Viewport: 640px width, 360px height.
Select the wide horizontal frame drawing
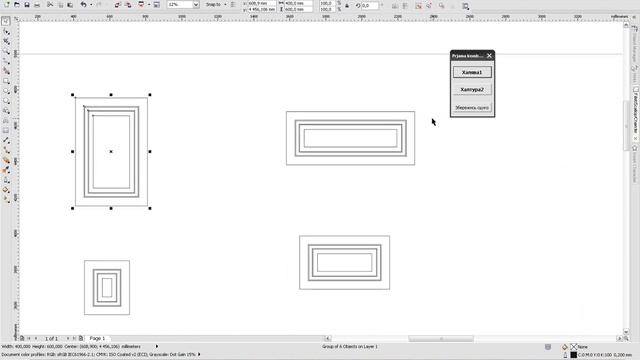350,138
